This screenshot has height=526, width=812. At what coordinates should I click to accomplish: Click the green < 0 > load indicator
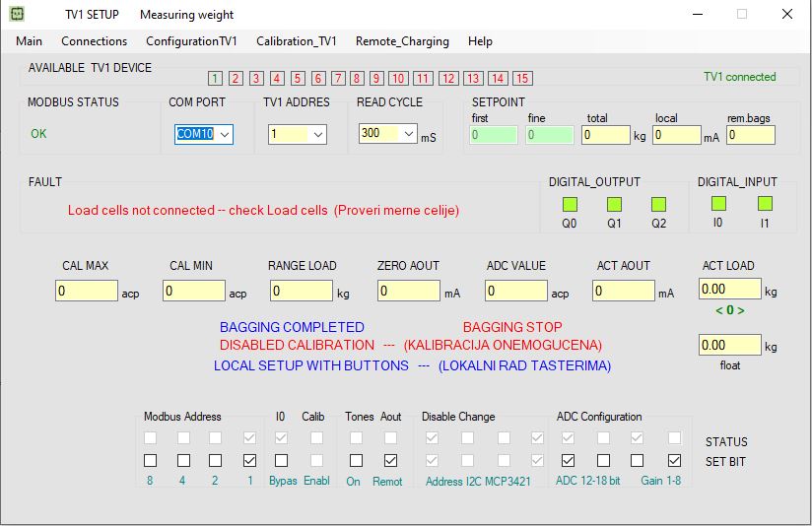[730, 310]
